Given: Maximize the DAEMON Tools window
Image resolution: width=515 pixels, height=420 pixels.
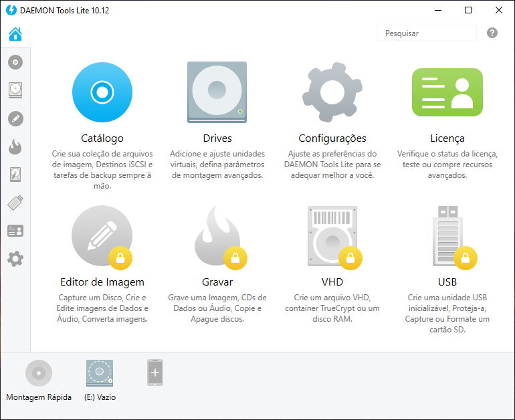Looking at the screenshot, I should click(468, 10).
